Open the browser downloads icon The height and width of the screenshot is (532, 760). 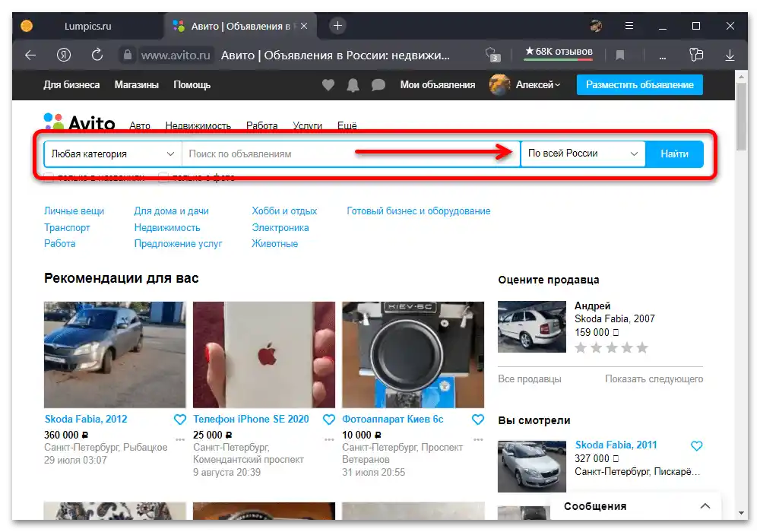pyautogui.click(x=730, y=55)
